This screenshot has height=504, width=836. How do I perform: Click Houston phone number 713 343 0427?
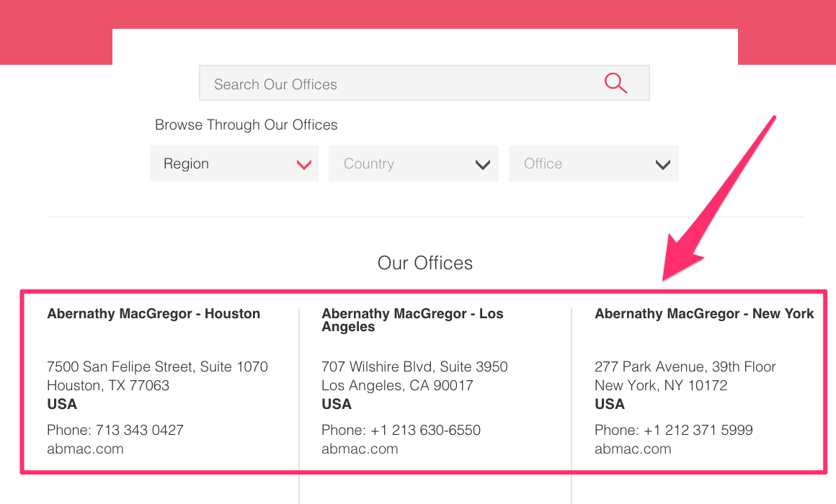pos(140,430)
